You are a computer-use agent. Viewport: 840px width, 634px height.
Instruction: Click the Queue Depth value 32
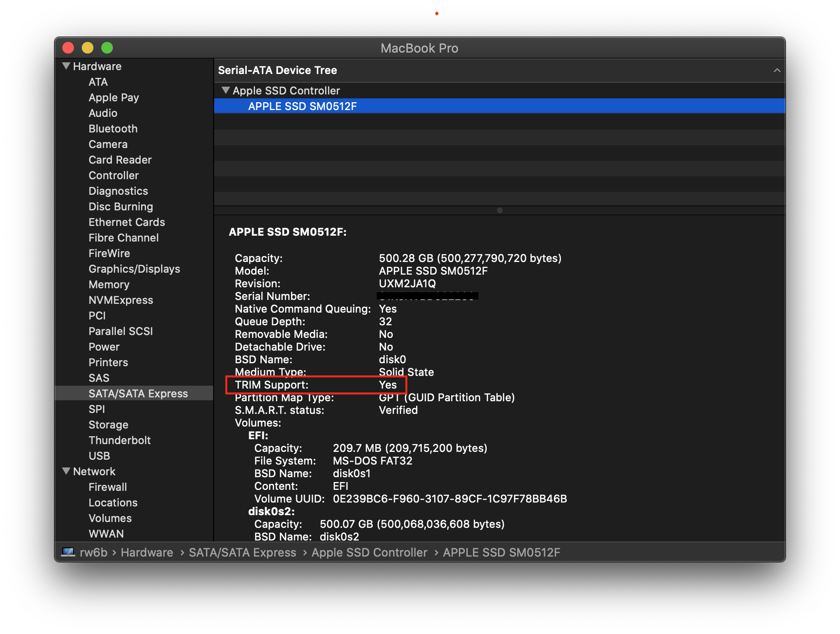coord(385,321)
